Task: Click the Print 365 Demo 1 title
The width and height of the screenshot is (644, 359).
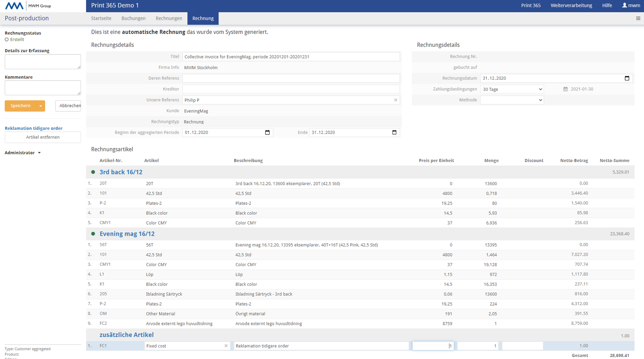Action: pos(115,5)
